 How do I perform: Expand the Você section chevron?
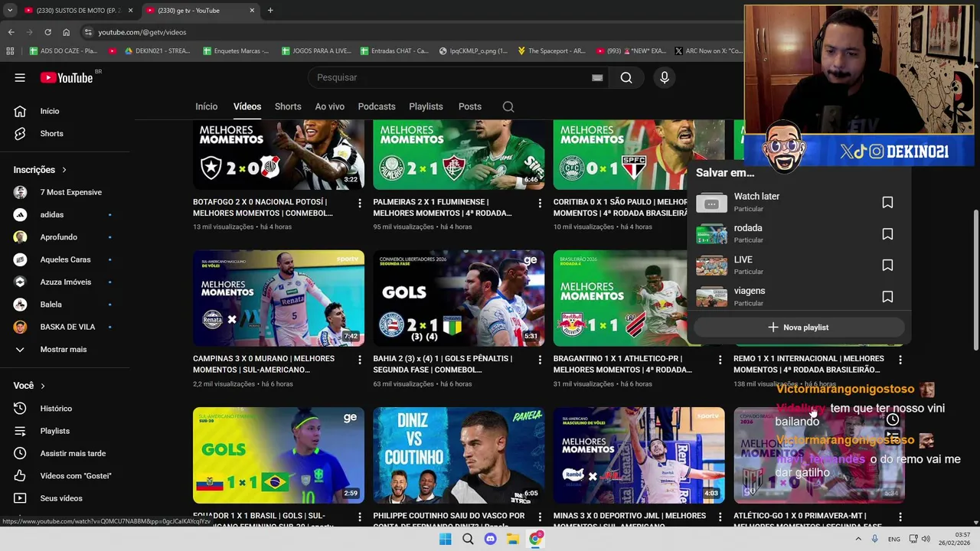tap(43, 386)
